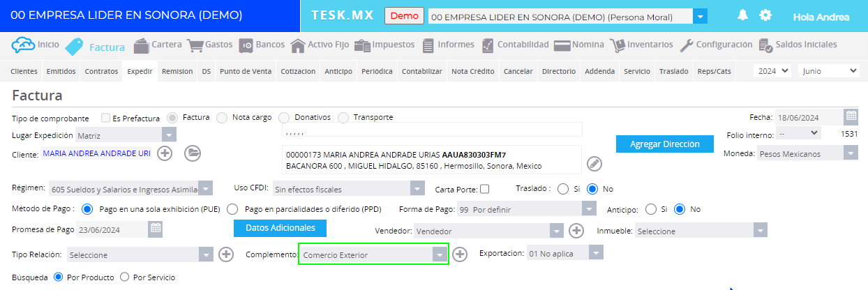Image resolution: width=868 pixels, height=290 pixels.
Task: Choose search Por Producto radio
Action: pos(58,277)
